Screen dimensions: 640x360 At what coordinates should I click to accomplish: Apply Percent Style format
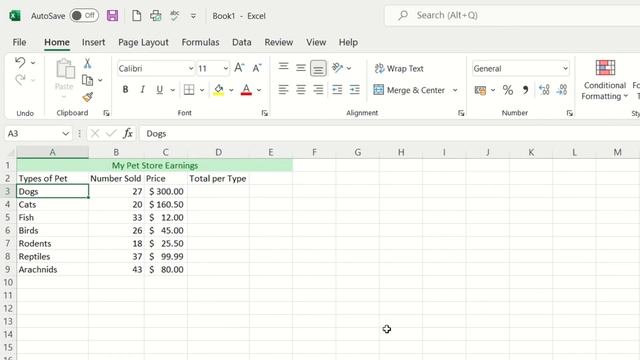pyautogui.click(x=508, y=90)
